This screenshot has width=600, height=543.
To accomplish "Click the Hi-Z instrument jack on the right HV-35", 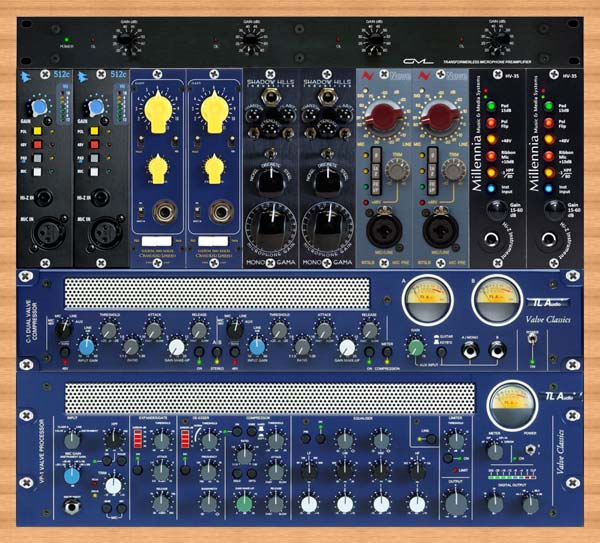I will point(548,240).
